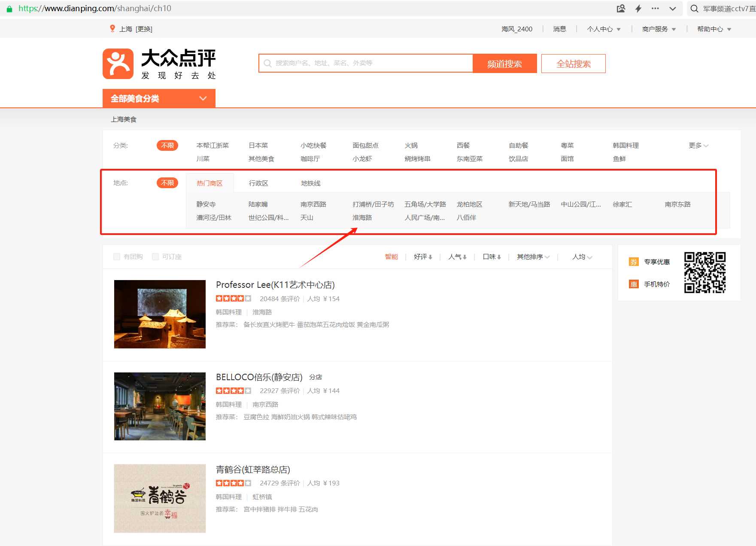Filter by 韩国料理 category

pos(625,145)
